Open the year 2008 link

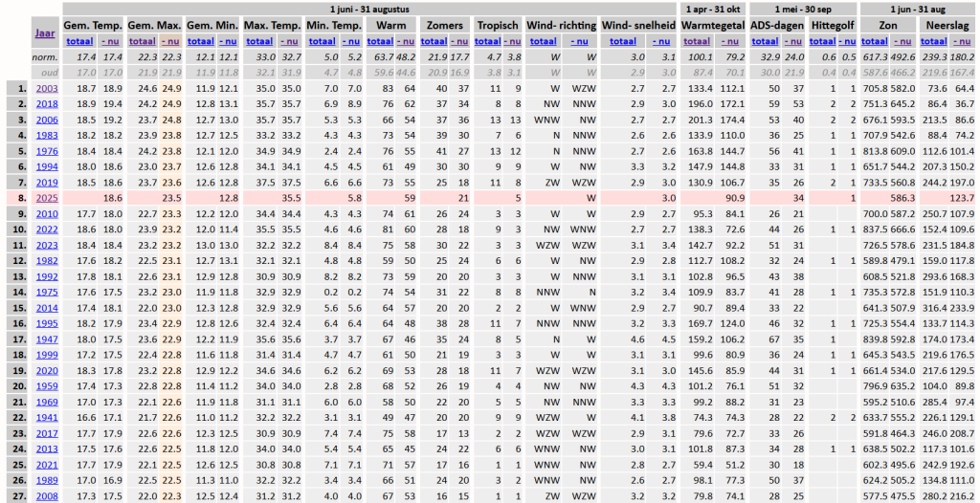47,496
